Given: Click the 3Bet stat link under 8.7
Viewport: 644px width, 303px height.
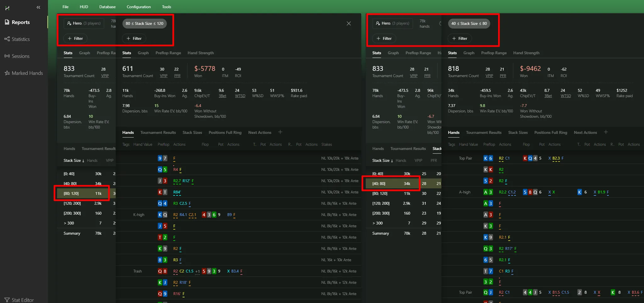Looking at the screenshot, I should 548,96.
